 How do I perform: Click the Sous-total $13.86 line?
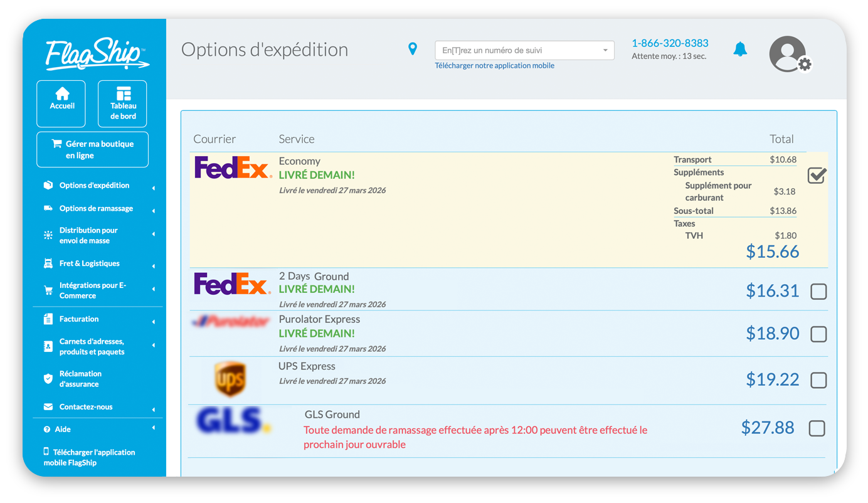(735, 211)
